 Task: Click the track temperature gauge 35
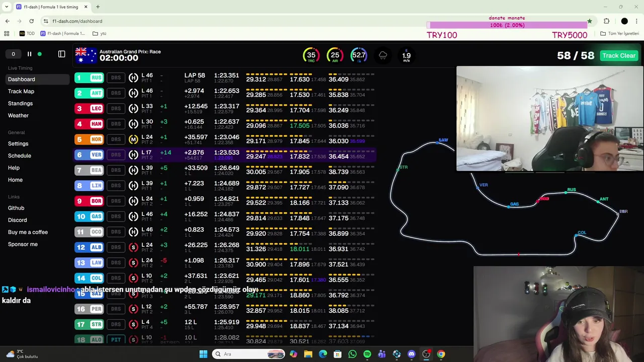click(x=311, y=55)
